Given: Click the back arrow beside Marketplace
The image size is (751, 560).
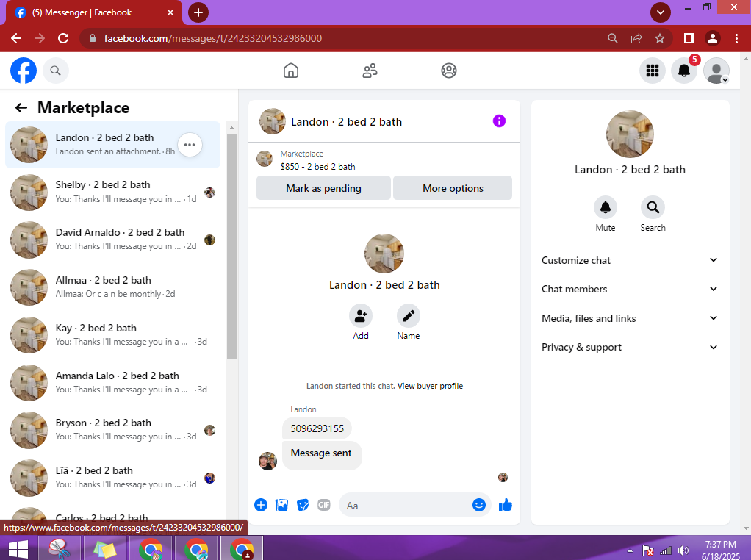Looking at the screenshot, I should [x=21, y=108].
